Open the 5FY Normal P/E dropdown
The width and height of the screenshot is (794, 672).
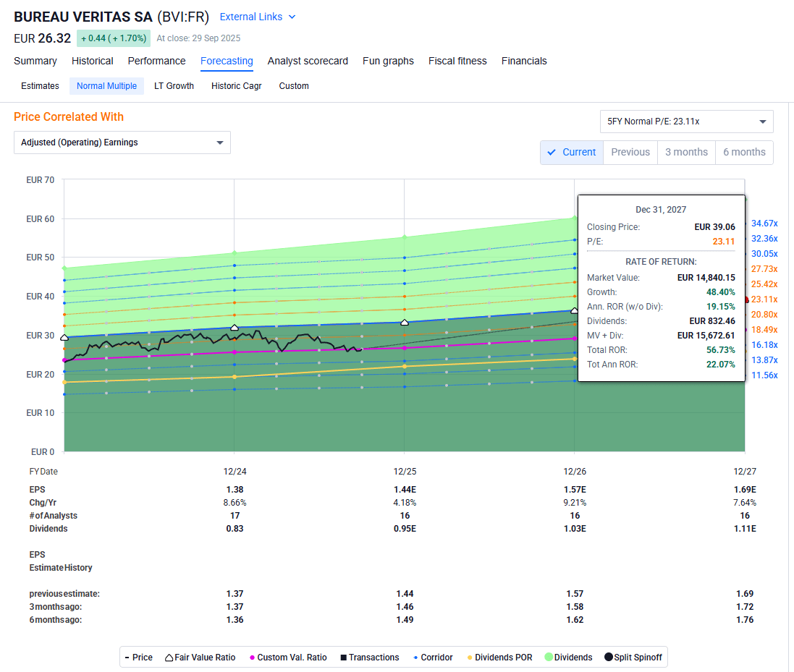pyautogui.click(x=686, y=121)
